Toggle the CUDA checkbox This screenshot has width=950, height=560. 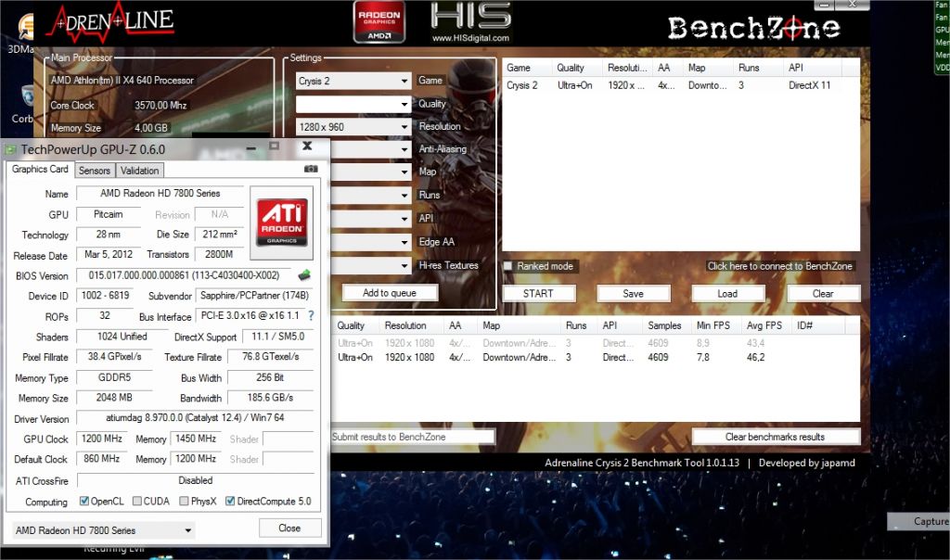click(x=137, y=501)
